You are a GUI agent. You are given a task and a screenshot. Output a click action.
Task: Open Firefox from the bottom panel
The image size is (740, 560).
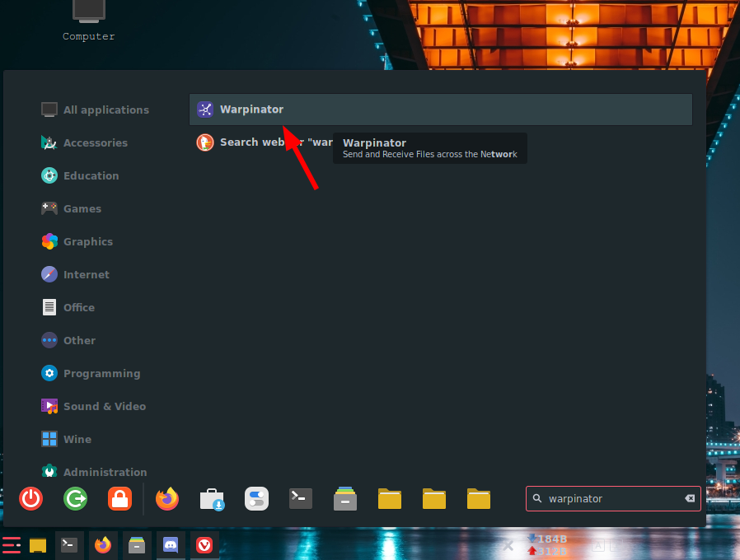[103, 545]
